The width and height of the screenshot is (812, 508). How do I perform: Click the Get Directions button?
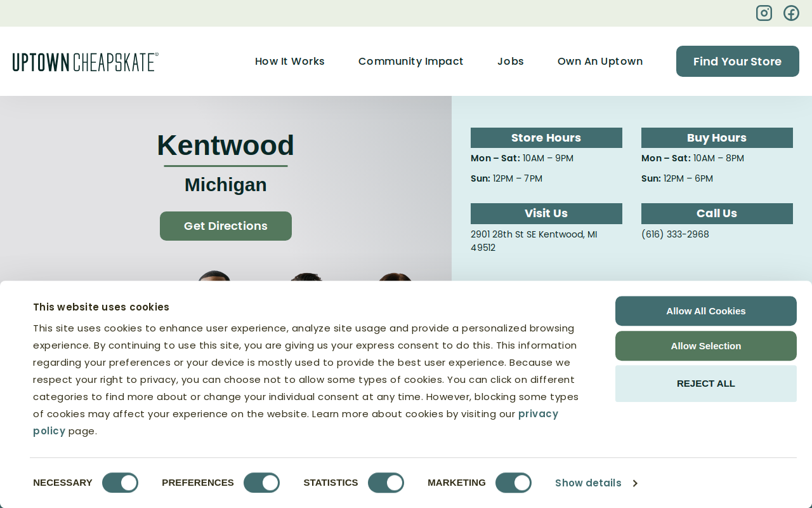pyautogui.click(x=226, y=226)
